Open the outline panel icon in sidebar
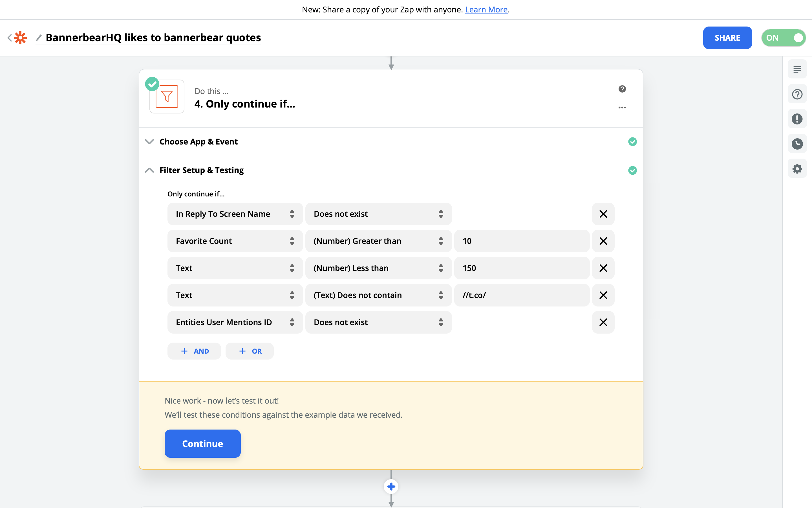Viewport: 812px width, 508px height. point(797,69)
